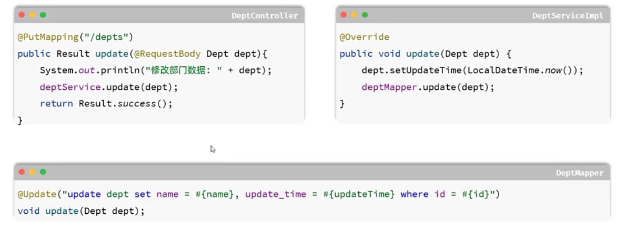Click the green maximize dot in DeptServiceImpl window
The image size is (644, 248).
365,15
